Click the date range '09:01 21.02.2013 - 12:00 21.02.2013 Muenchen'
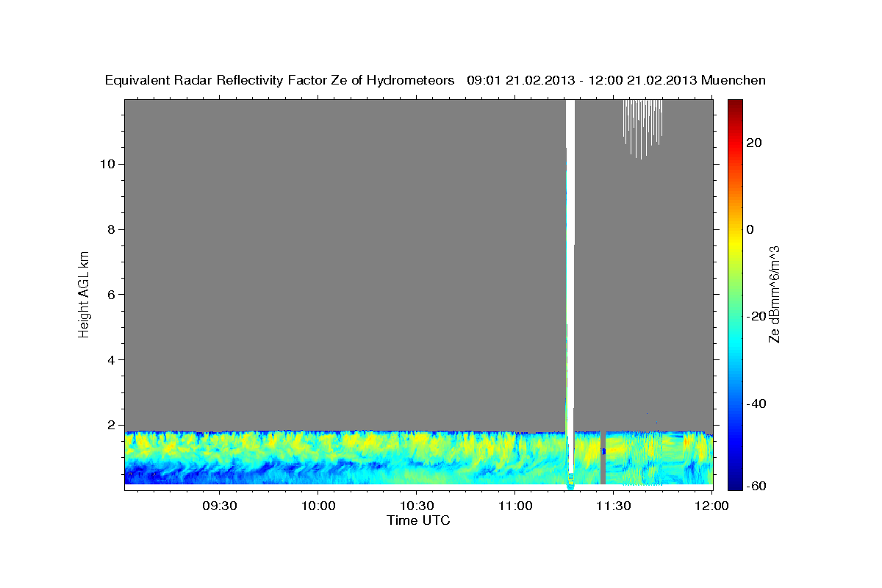Screen dimensions: 882x588 616,81
